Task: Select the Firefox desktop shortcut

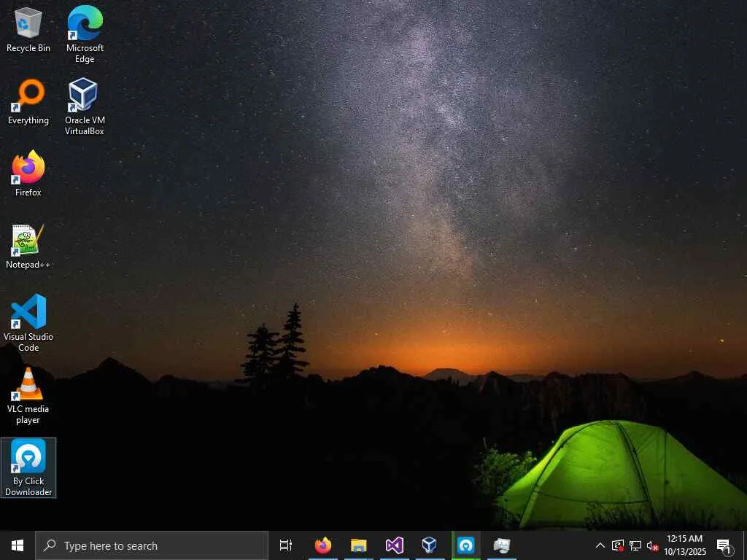Action: click(28, 174)
